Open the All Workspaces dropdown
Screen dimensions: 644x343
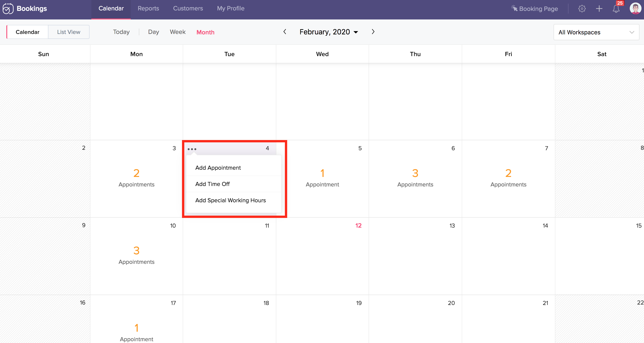pos(596,32)
